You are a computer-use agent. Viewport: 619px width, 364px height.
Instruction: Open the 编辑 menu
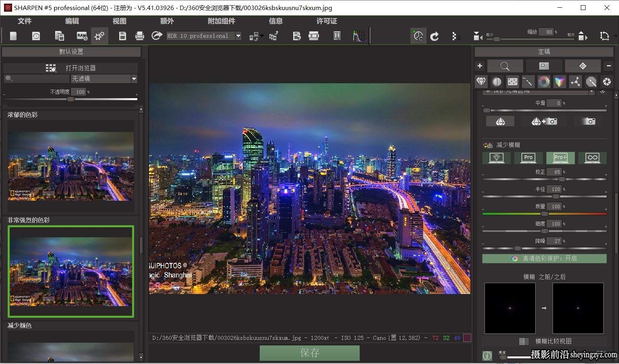pos(72,21)
